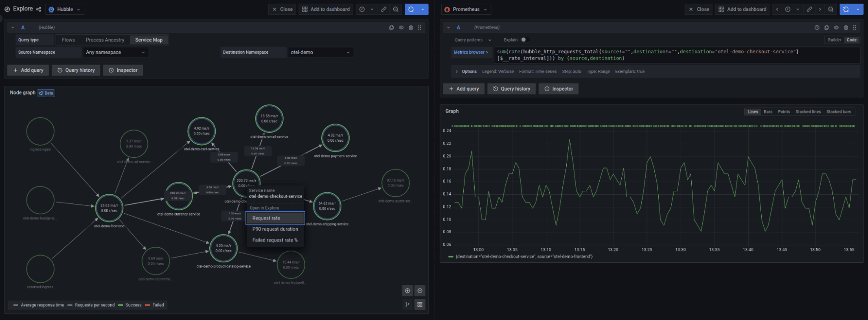Close the Hubble pane
868x320 pixels.
[x=282, y=9]
